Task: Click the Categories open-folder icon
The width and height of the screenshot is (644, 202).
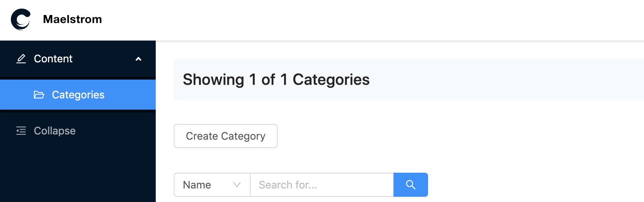Action: (39, 95)
